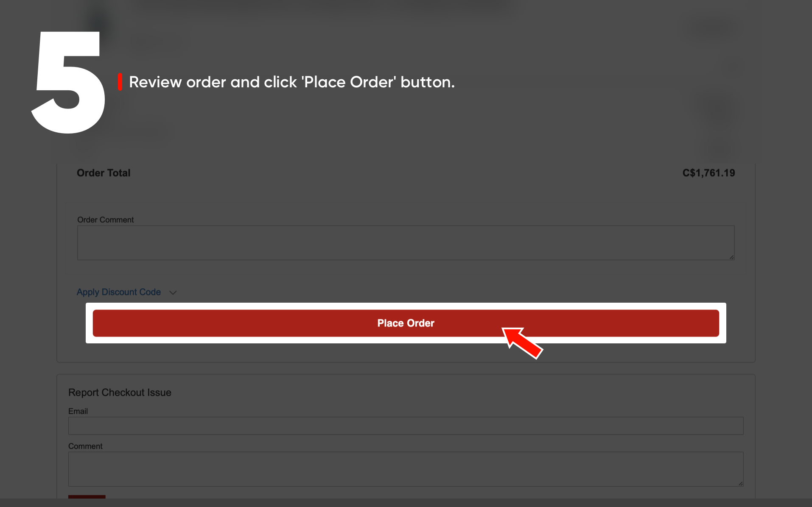
Task: Expand the Apply Discount Code chevron
Action: (x=173, y=292)
